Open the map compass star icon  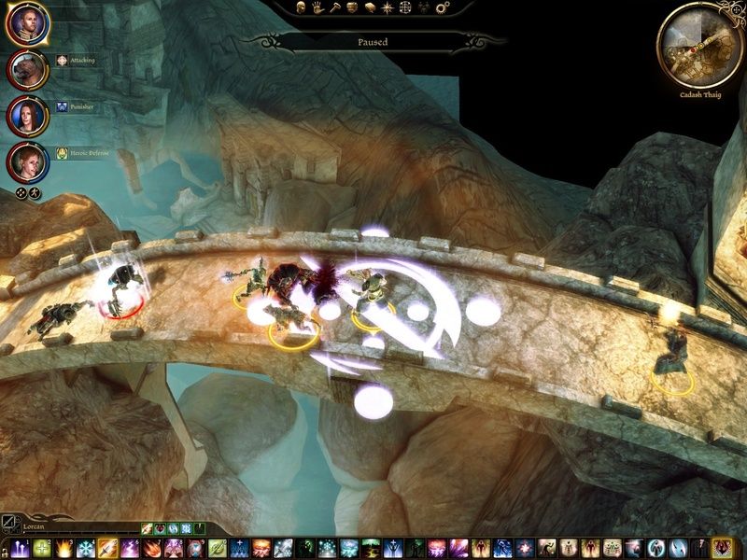(388, 7)
